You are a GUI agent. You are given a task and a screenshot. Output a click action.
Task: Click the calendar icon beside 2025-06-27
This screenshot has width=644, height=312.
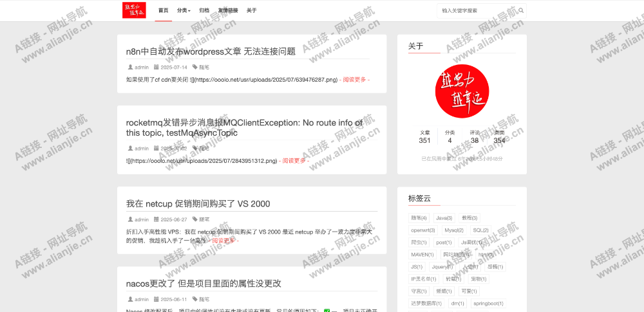click(156, 219)
